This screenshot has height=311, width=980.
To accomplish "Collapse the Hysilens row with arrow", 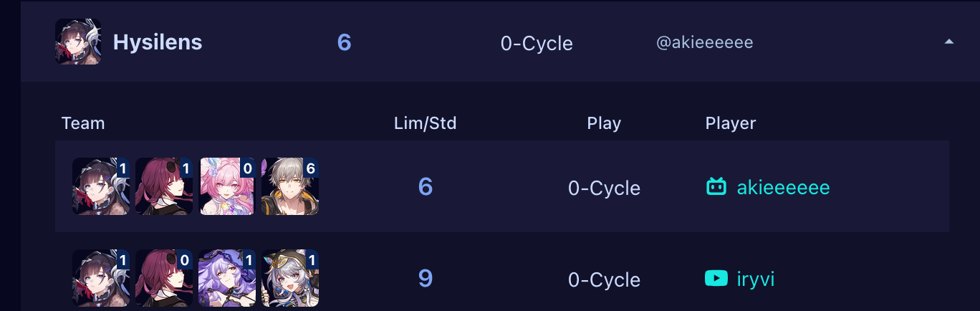I will click(x=948, y=42).
